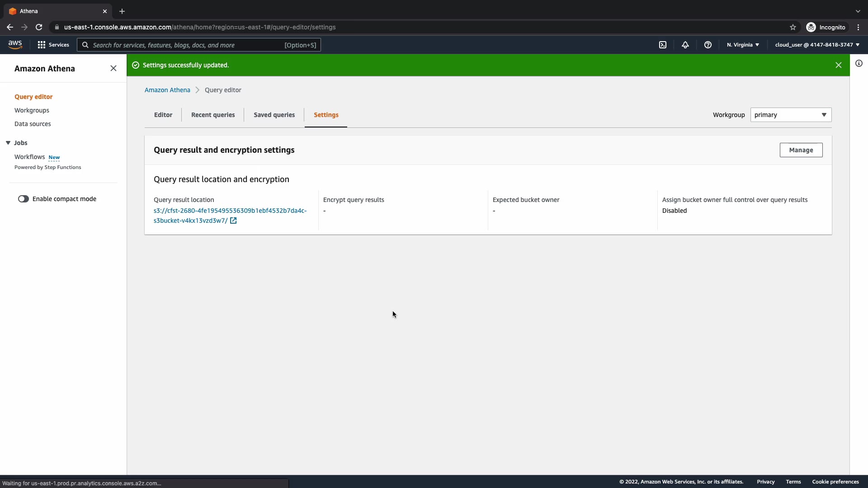The height and width of the screenshot is (488, 868).
Task: Open the notifications bell icon
Action: pyautogui.click(x=685, y=45)
